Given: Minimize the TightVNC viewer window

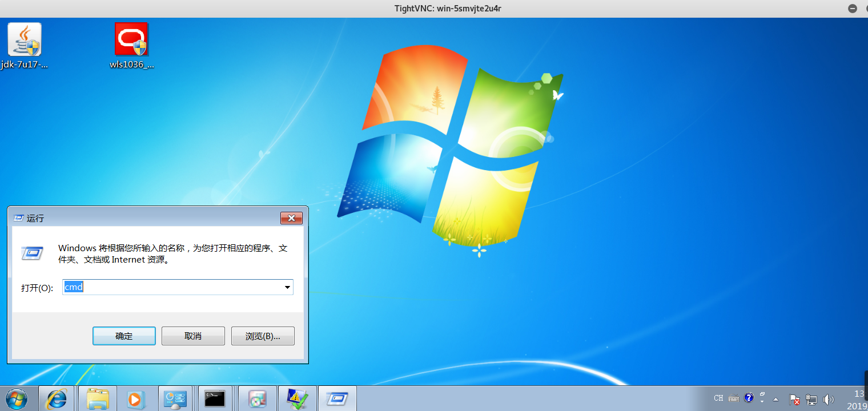Looking at the screenshot, I should point(853,9).
